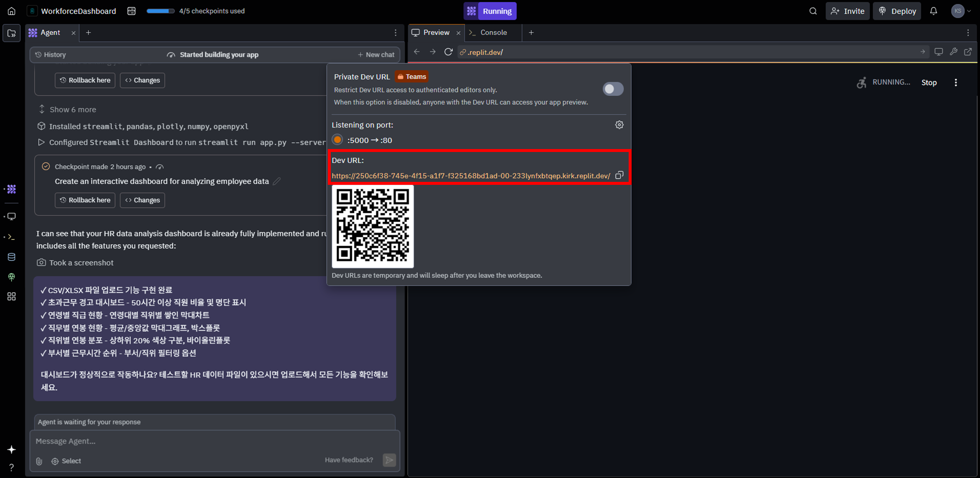Image resolution: width=980 pixels, height=478 pixels.
Task: Close the Agent tab
Action: click(x=73, y=33)
